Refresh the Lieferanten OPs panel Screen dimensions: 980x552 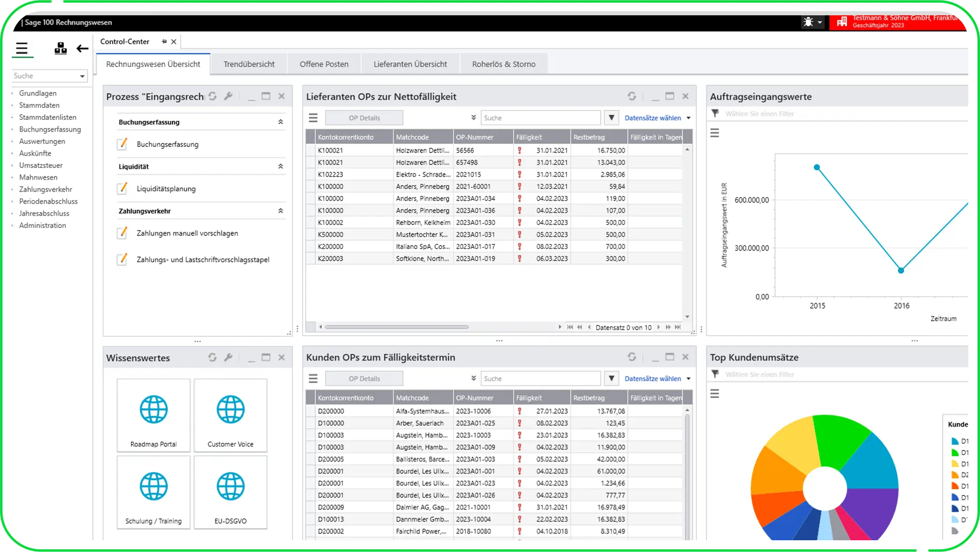pyautogui.click(x=632, y=96)
